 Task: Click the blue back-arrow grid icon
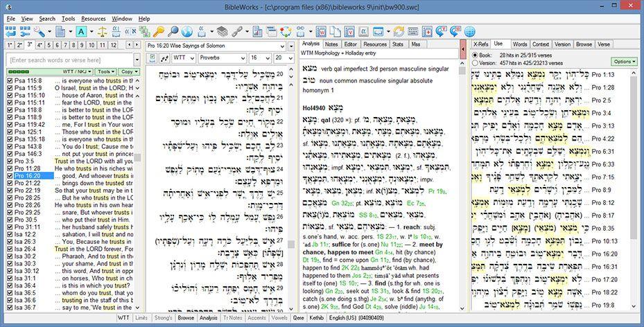10,32
